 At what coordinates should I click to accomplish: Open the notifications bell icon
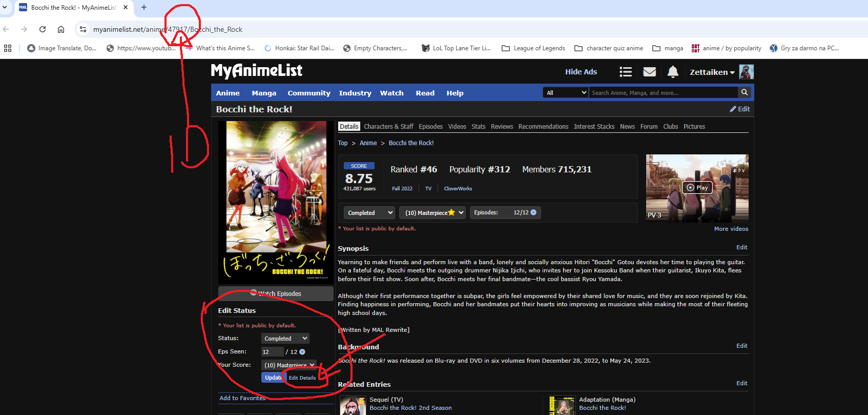pos(673,72)
